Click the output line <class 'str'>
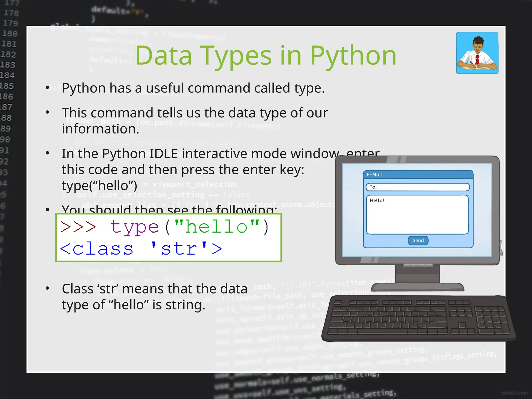Image resolution: width=532 pixels, height=399 pixels. [141, 249]
